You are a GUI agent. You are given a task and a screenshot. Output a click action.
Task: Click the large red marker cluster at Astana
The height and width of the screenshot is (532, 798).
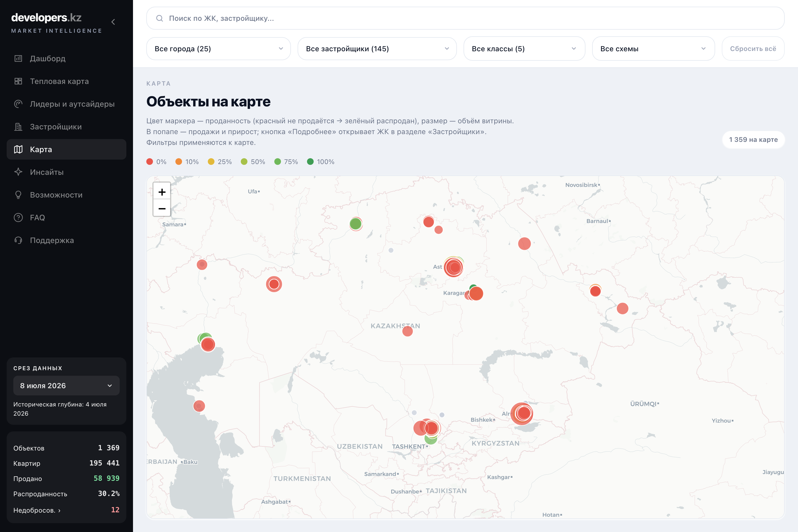(454, 267)
